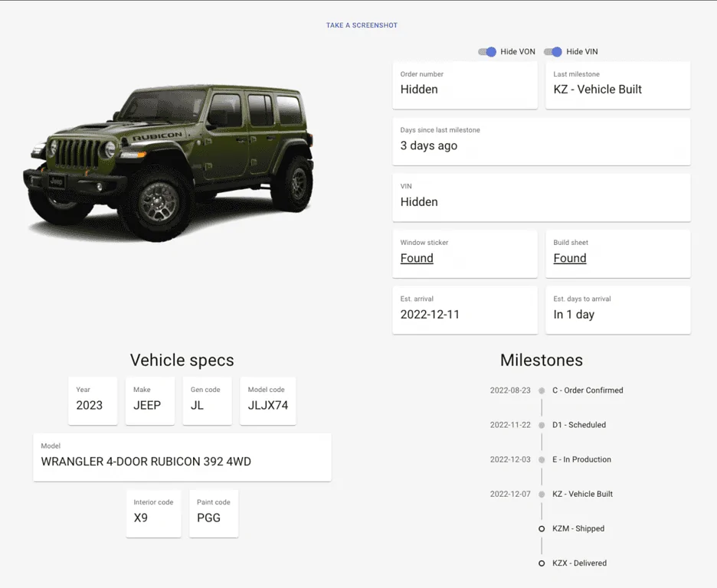Toggle the Hide VIN switch
The image size is (717, 588).
point(553,51)
